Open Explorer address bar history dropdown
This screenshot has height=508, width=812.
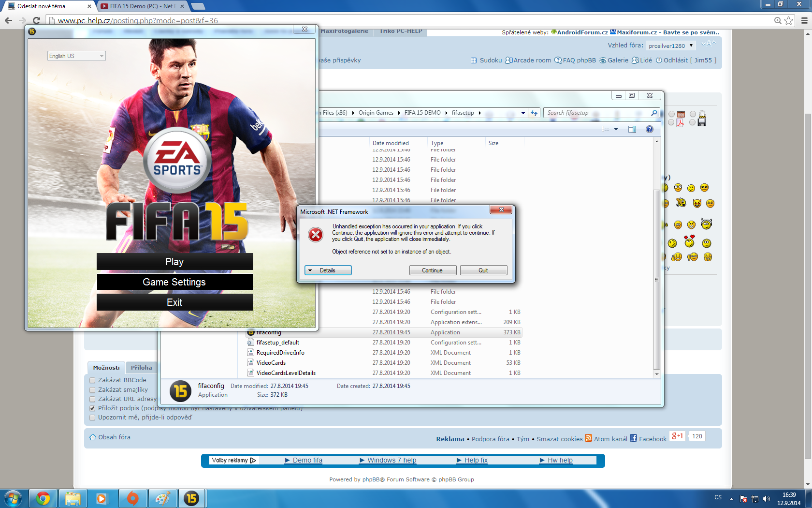(523, 113)
